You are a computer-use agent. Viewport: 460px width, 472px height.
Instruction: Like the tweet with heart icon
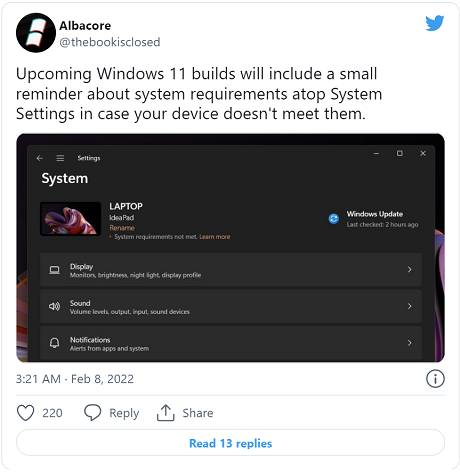click(x=25, y=413)
